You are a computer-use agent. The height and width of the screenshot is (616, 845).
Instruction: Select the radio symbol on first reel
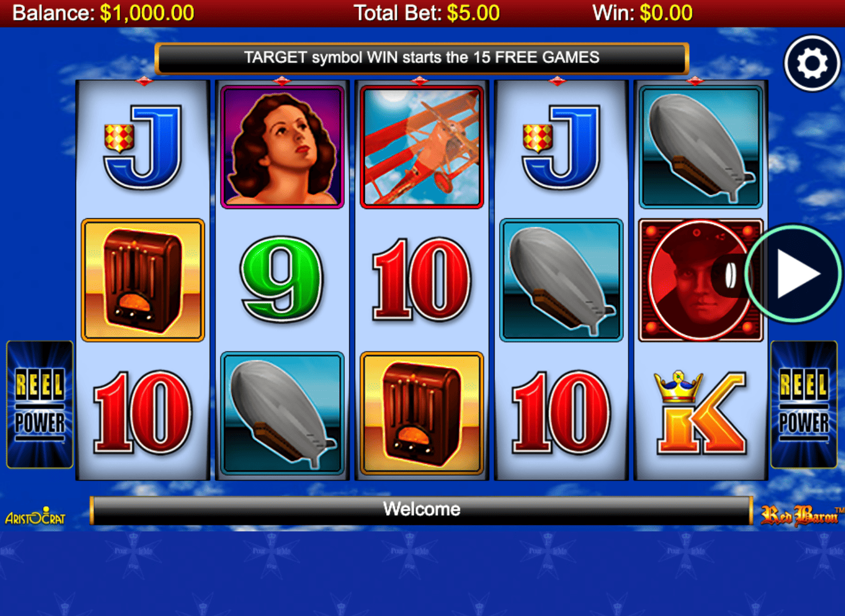coord(143,280)
